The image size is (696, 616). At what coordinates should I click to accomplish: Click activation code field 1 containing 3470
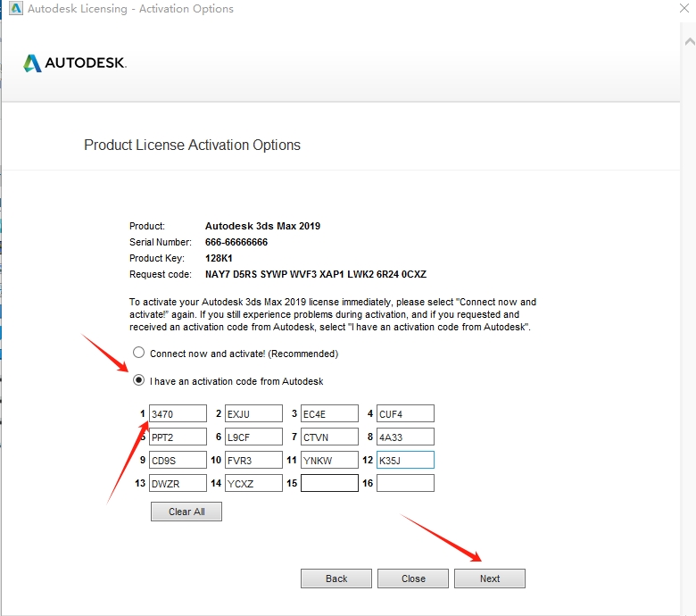(x=178, y=413)
